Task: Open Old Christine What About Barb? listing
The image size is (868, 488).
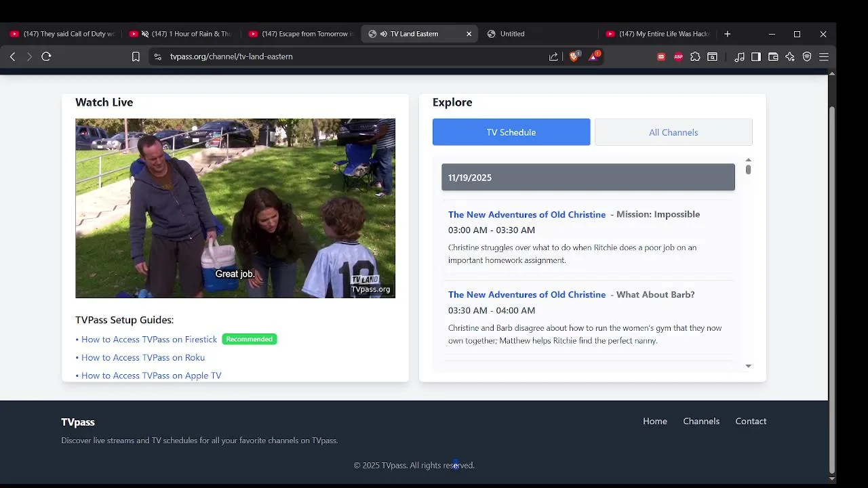Action: point(527,295)
